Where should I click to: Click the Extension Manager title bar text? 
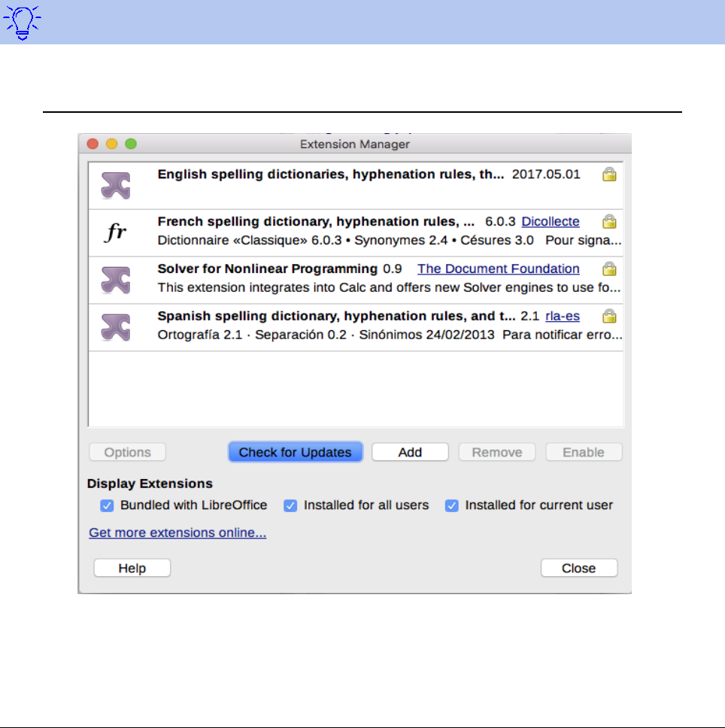pyautogui.click(x=355, y=144)
